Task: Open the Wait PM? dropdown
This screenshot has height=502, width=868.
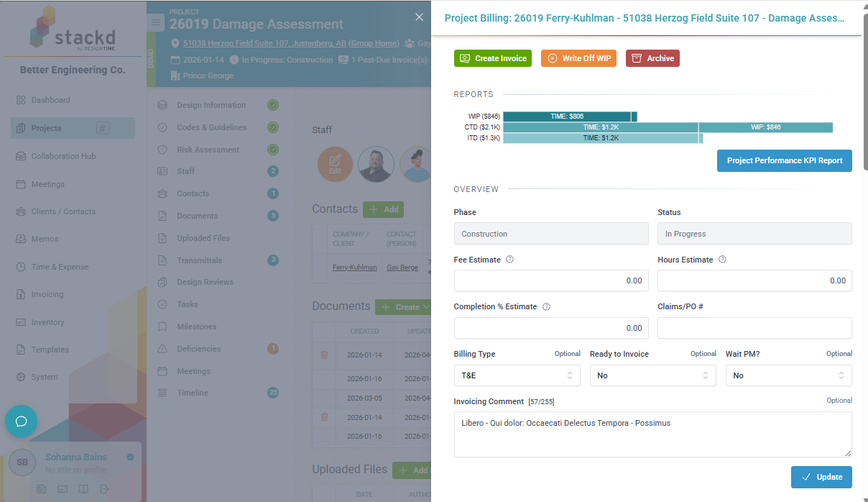Action: coord(789,375)
